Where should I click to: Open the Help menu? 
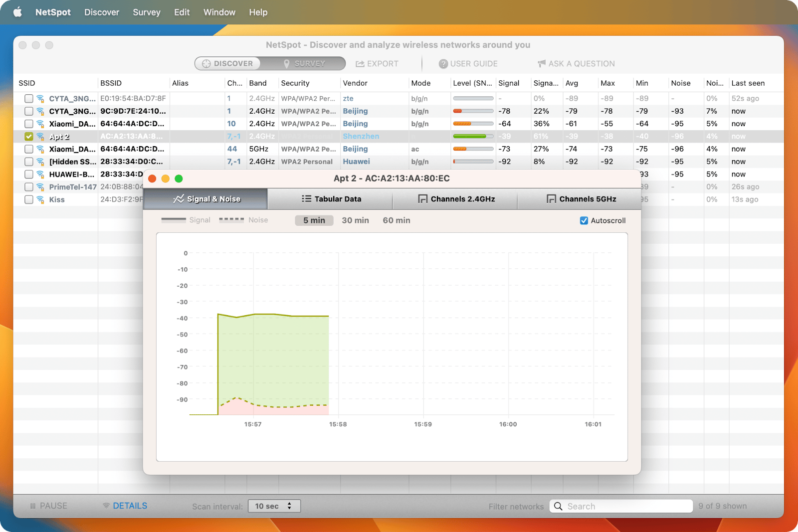(x=258, y=12)
